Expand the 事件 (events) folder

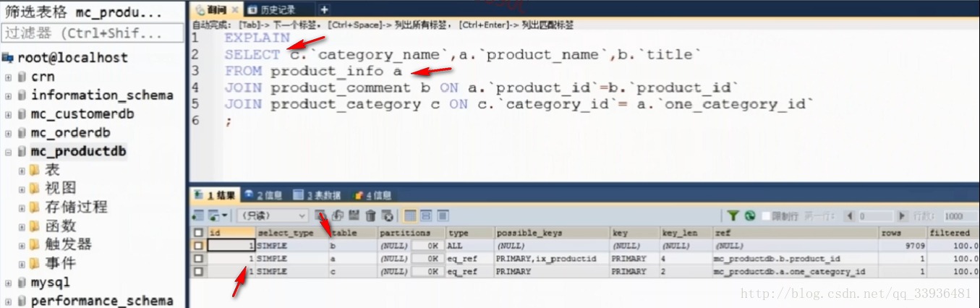click(x=22, y=264)
